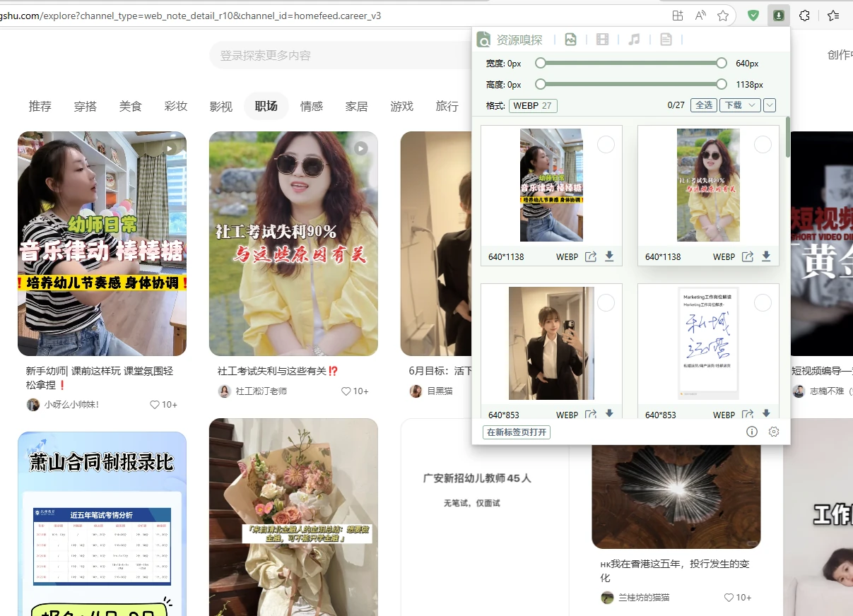Go to the 旅行 channel
Screen dimensions: 853x616
(447, 106)
